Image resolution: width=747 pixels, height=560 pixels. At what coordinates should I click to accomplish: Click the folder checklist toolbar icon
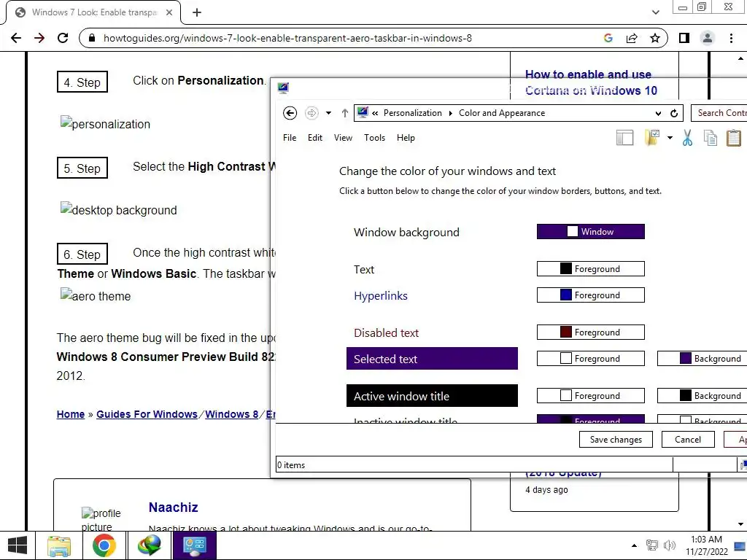pyautogui.click(x=651, y=138)
